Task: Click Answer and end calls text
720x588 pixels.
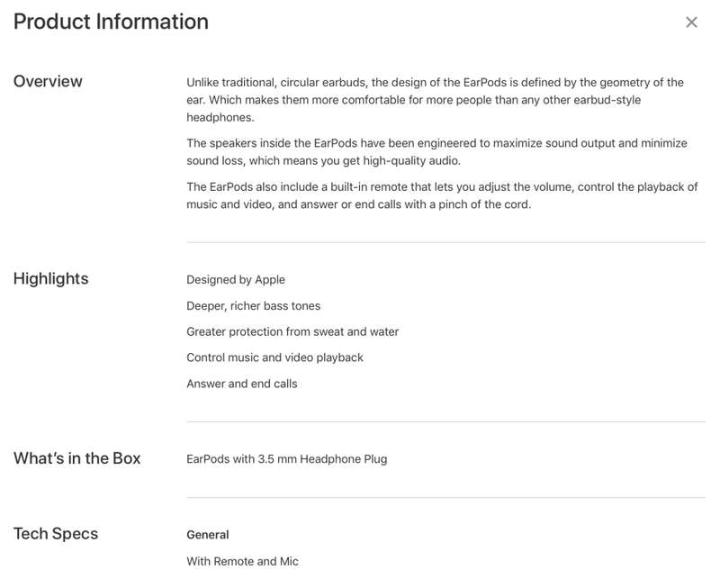Action: tap(242, 384)
